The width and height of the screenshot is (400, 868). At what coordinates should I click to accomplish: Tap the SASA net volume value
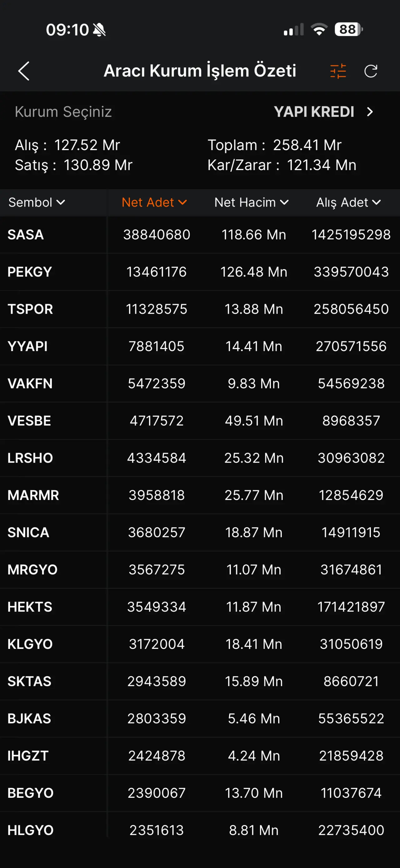tap(254, 235)
